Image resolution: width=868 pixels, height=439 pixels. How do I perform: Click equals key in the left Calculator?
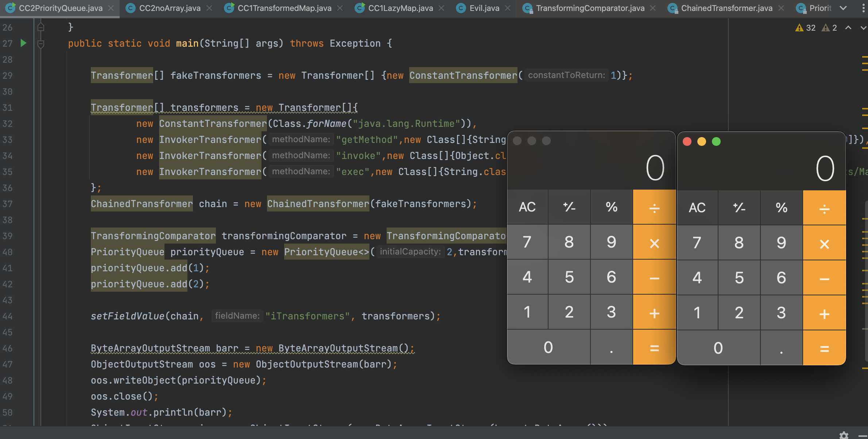[654, 347]
